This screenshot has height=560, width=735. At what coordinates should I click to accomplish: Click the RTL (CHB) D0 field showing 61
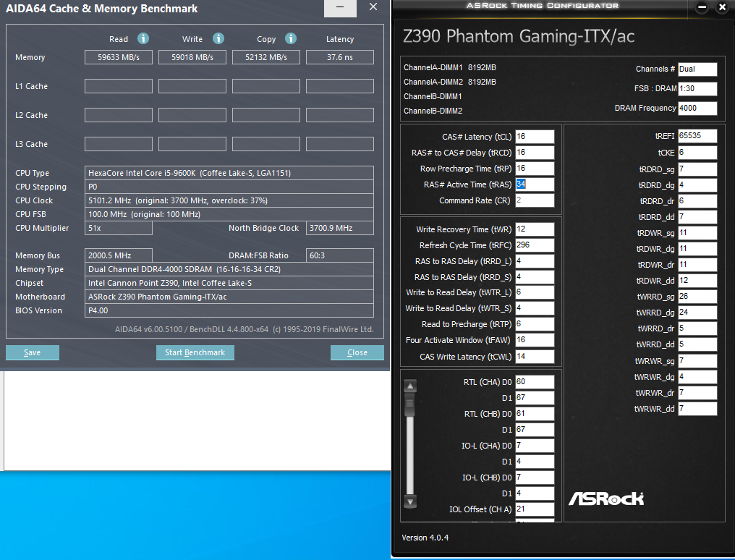(535, 414)
